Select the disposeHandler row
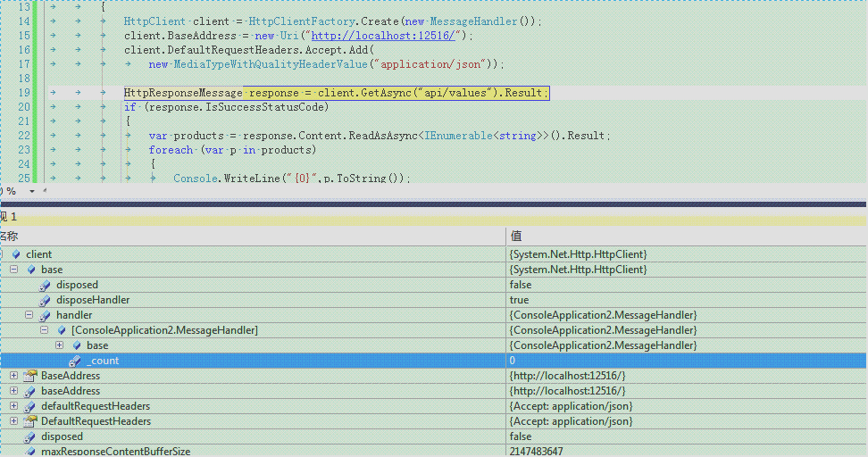Screen dimensions: 868x457 (x=434, y=300)
